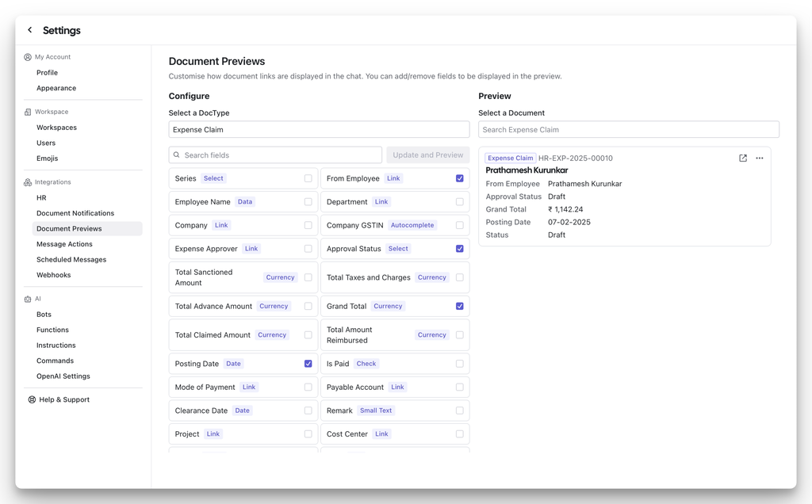Click the My Account section icon

(x=26, y=56)
